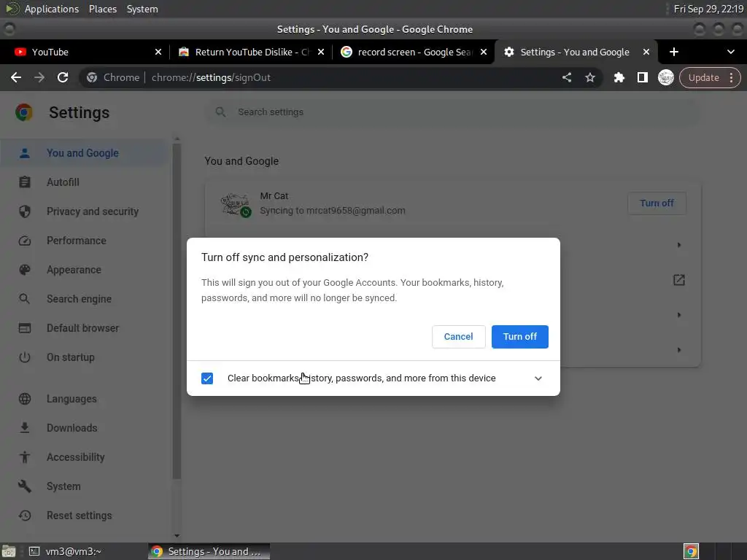The height and width of the screenshot is (560, 747).
Task: Open the Places menu
Action: pos(102,9)
